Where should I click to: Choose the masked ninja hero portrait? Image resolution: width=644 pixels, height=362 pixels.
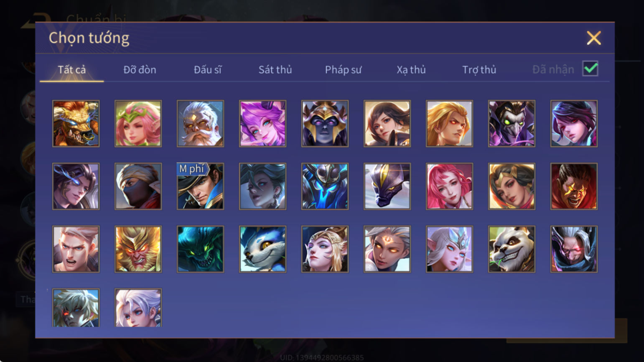[x=138, y=186]
